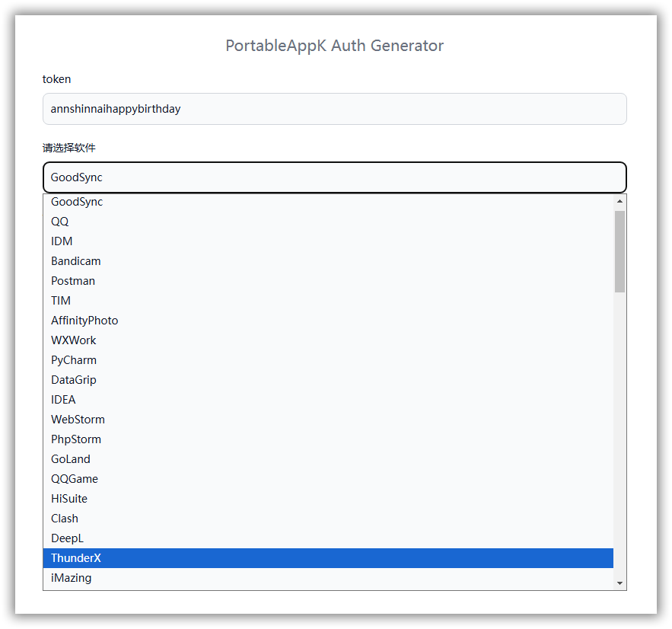Click the scrollbar up arrow
This screenshot has height=629, width=672.
pyautogui.click(x=619, y=201)
